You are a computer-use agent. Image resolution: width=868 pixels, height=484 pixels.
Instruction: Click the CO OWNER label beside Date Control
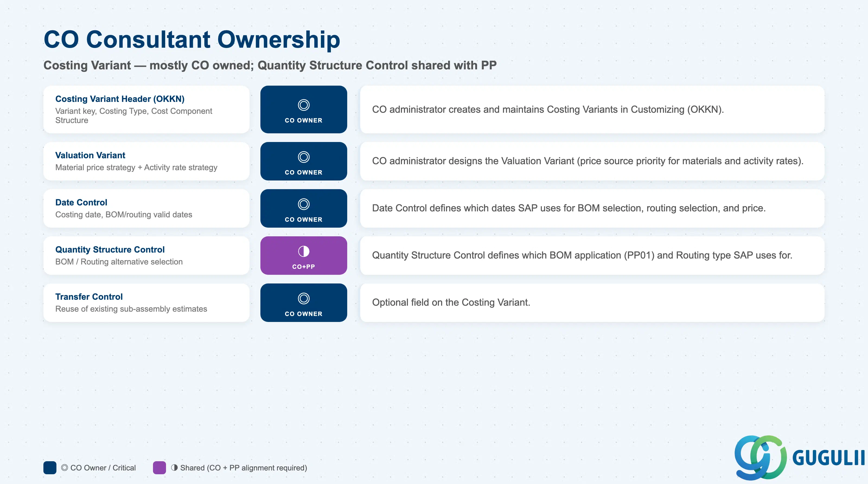click(x=304, y=220)
